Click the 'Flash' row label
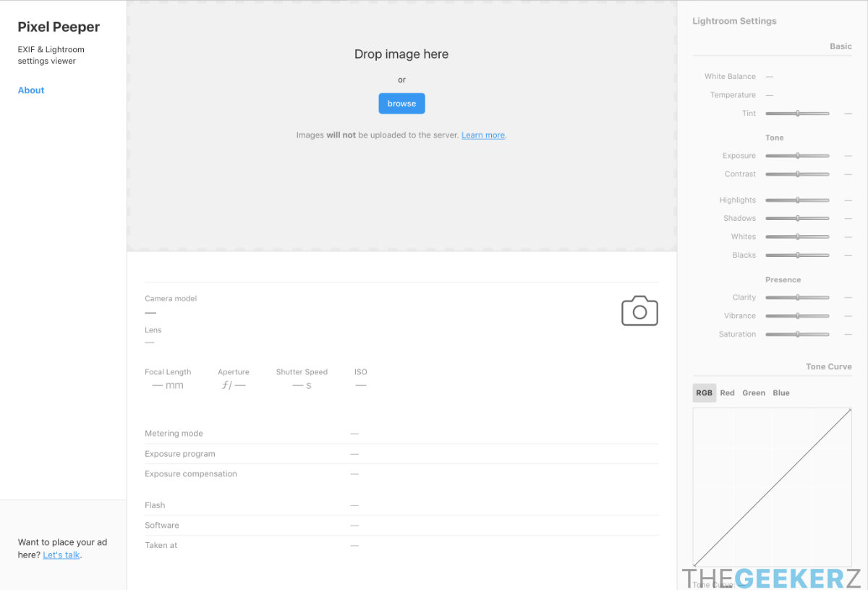 coord(155,505)
